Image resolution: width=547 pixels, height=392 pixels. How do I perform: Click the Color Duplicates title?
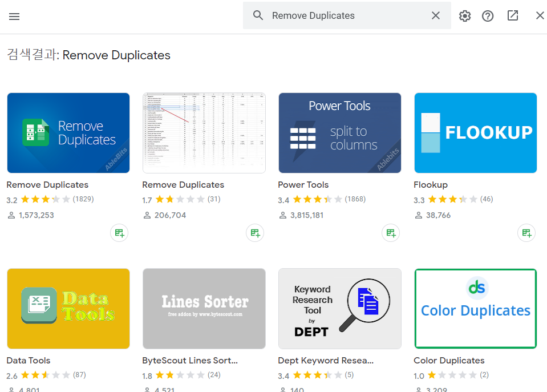[x=449, y=361]
